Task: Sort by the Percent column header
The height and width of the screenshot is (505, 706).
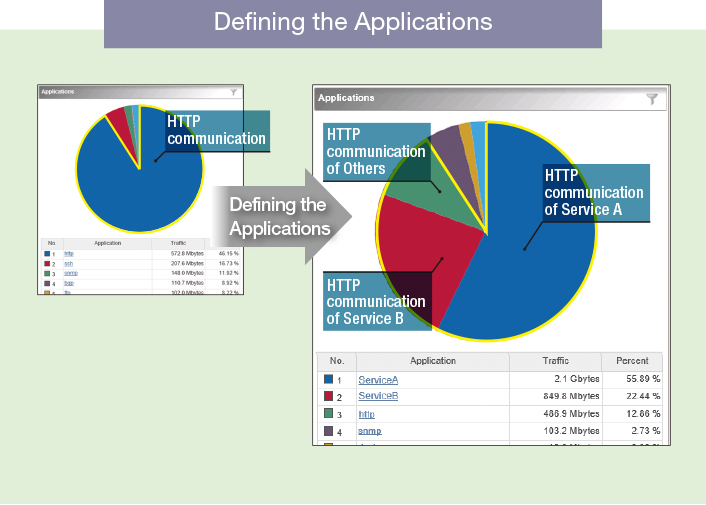Action: coord(632,361)
